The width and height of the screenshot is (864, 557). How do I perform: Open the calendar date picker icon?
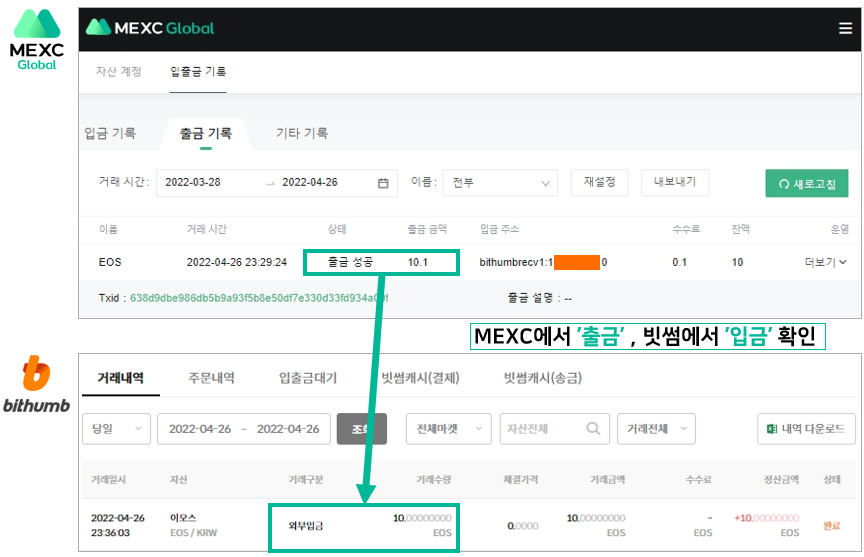pos(383,183)
